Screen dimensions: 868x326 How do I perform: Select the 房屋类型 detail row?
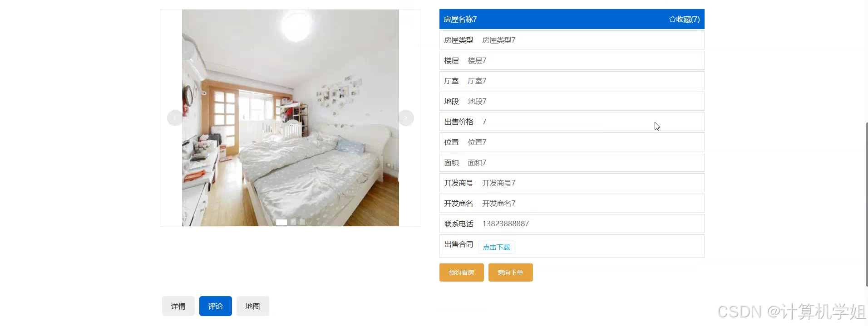(x=572, y=40)
